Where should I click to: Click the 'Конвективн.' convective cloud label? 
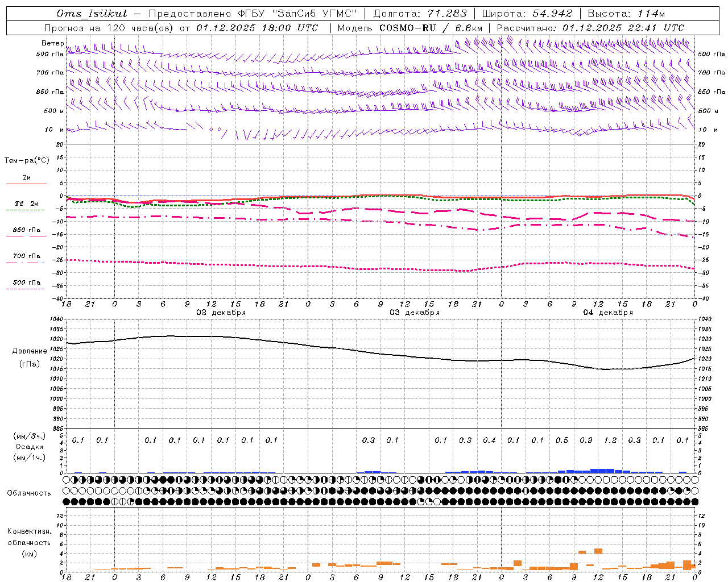(29, 531)
